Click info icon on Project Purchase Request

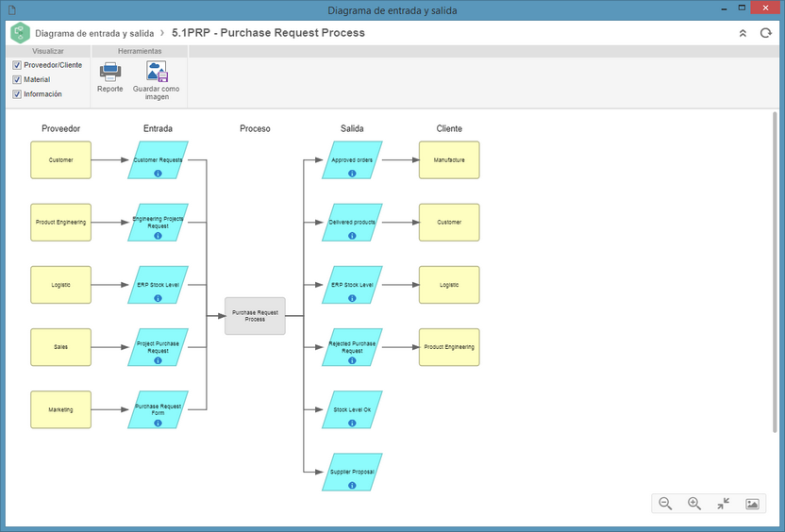tap(158, 360)
